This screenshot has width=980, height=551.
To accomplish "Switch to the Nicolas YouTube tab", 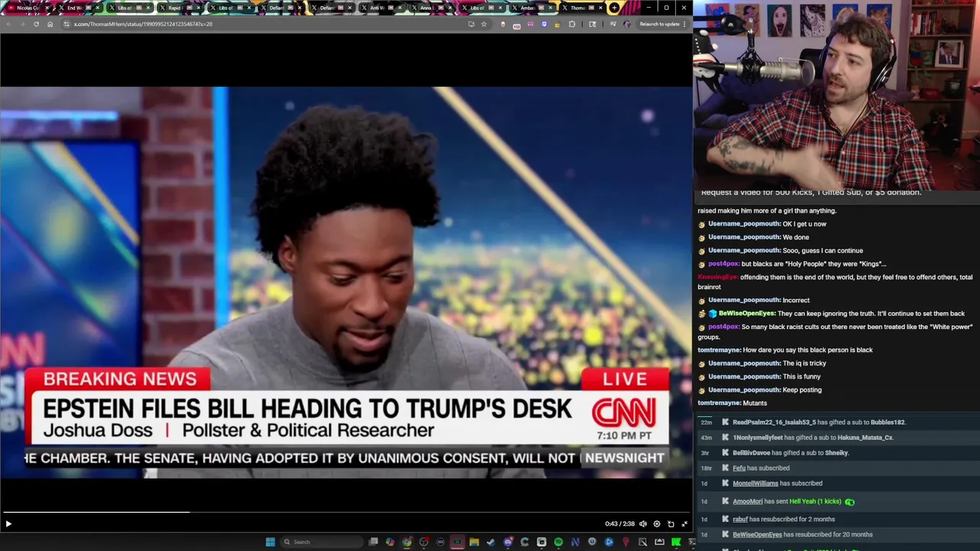I will (27, 8).
